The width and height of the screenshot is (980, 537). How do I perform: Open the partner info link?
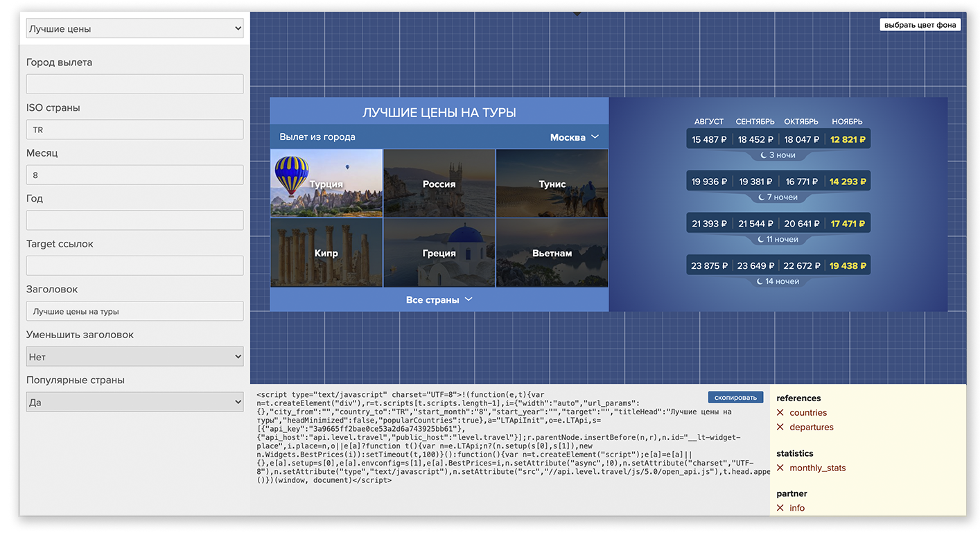click(797, 508)
